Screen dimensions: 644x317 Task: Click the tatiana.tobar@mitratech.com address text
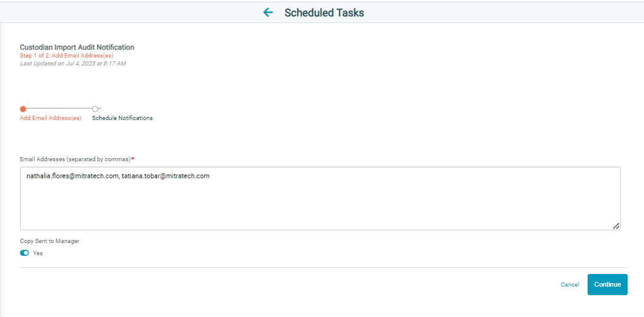point(166,176)
